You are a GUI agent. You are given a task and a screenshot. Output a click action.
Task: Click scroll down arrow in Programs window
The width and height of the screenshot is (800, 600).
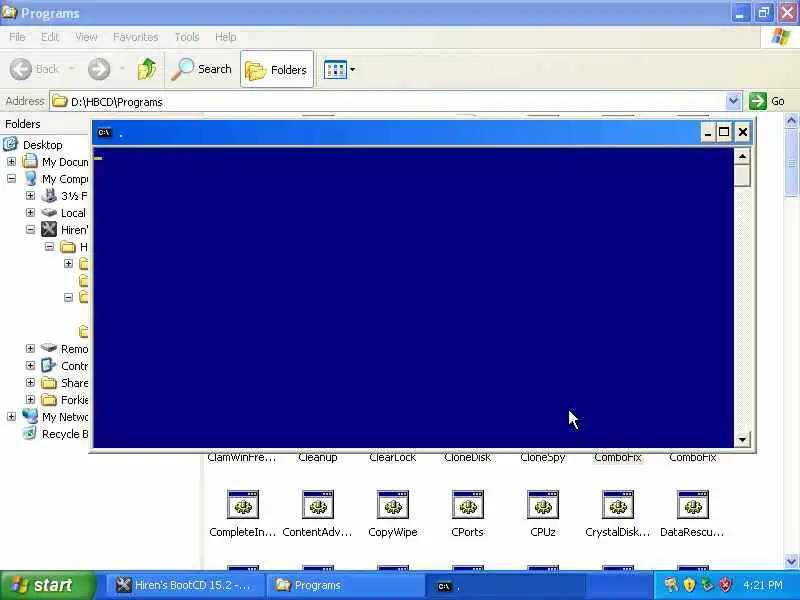click(791, 561)
